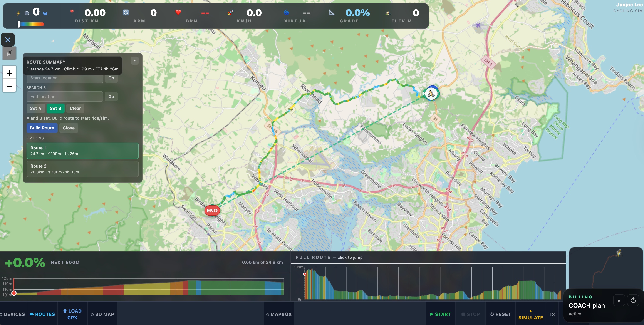Zoom in the map with plus
Viewport: 644px width, 325px height.
[9, 73]
